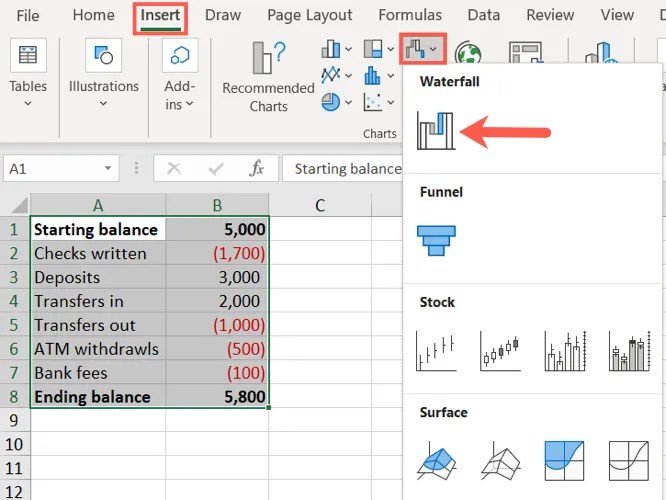This screenshot has width=666, height=500.
Task: Switch to the Page Layout tab
Action: click(310, 16)
